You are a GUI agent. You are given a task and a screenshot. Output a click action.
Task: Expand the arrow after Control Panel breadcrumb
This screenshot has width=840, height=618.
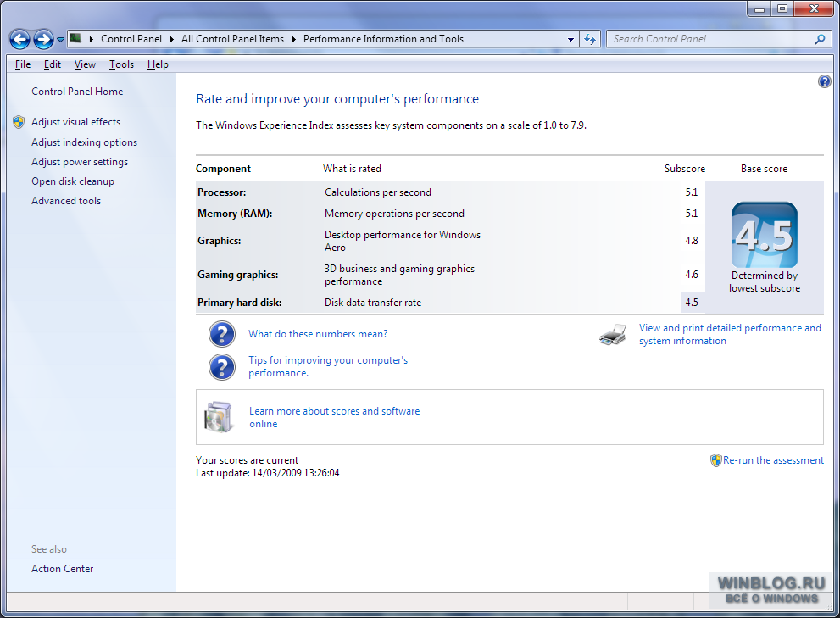171,39
